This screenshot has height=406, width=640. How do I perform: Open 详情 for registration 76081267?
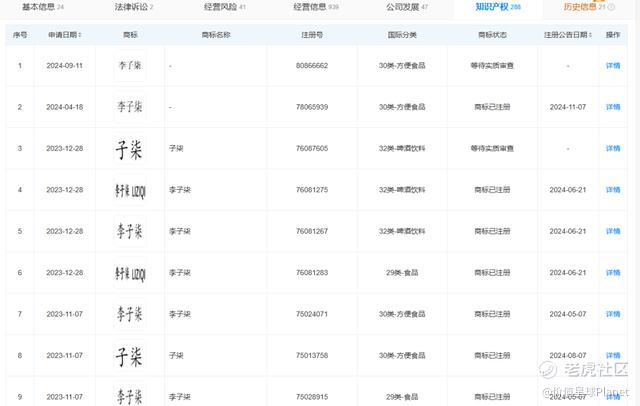click(613, 231)
